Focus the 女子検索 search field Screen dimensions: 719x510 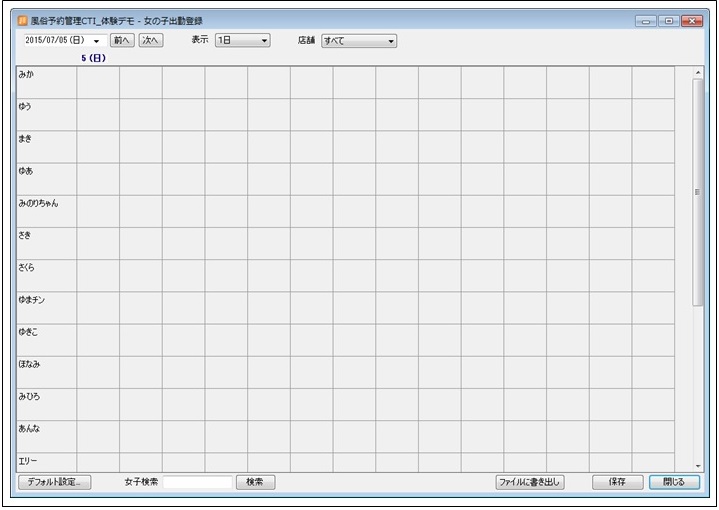point(197,482)
